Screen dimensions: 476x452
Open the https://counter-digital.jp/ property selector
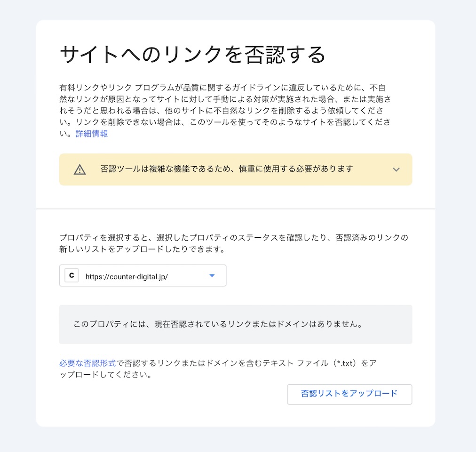[143, 276]
